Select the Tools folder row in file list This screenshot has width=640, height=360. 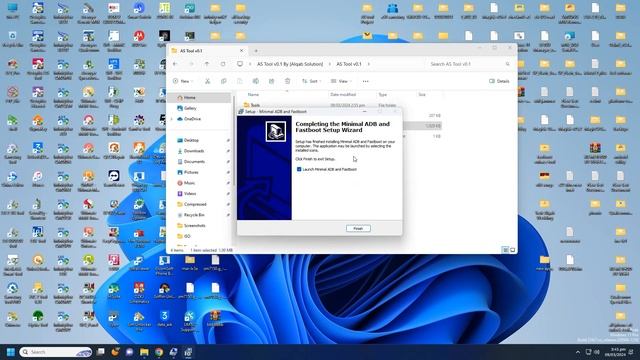coord(342,105)
